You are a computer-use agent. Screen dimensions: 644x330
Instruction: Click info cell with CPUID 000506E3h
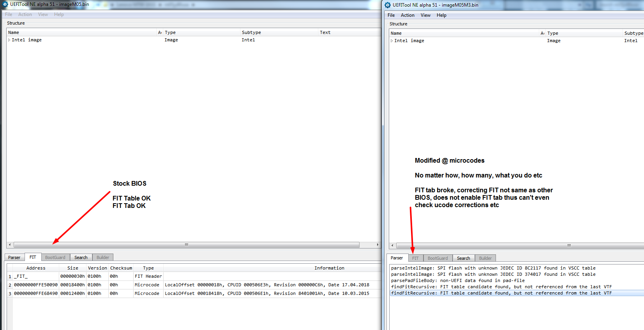click(x=272, y=285)
